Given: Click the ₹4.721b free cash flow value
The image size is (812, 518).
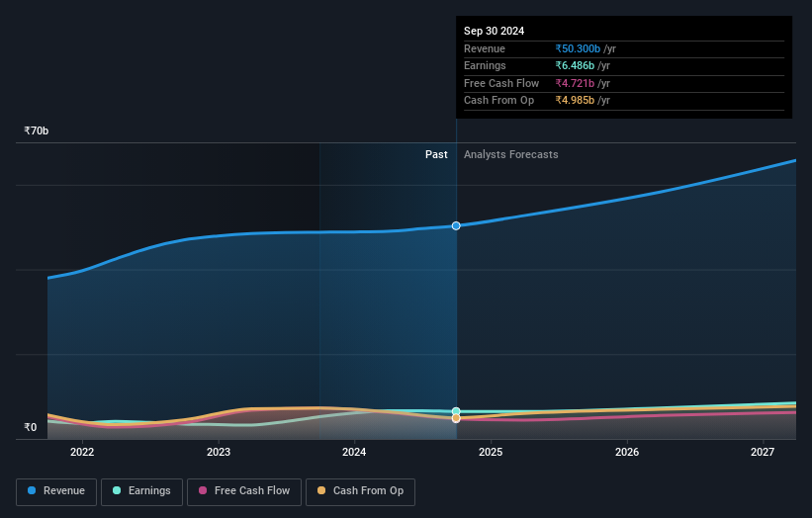Looking at the screenshot, I should (575, 83).
